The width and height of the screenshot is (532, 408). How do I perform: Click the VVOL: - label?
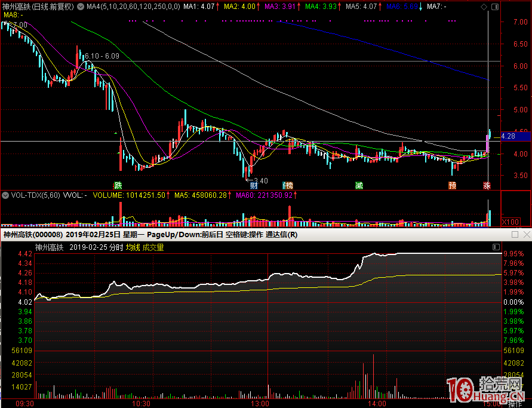75,195
